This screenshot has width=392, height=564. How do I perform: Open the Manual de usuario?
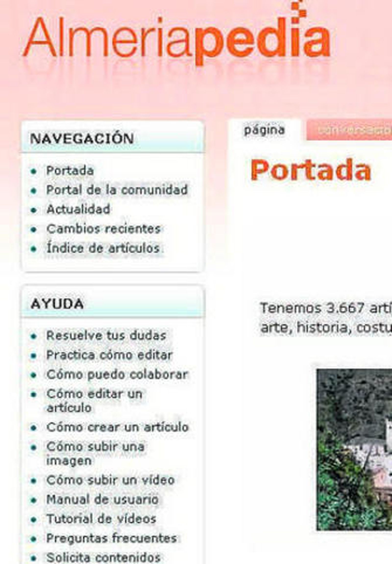click(102, 499)
